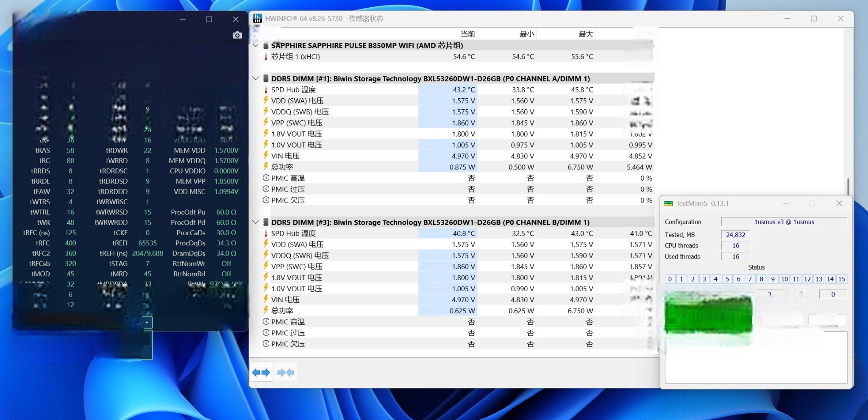Click the 最大 column header in HWiNFO
Screen dimensions: 868x420
586,34
